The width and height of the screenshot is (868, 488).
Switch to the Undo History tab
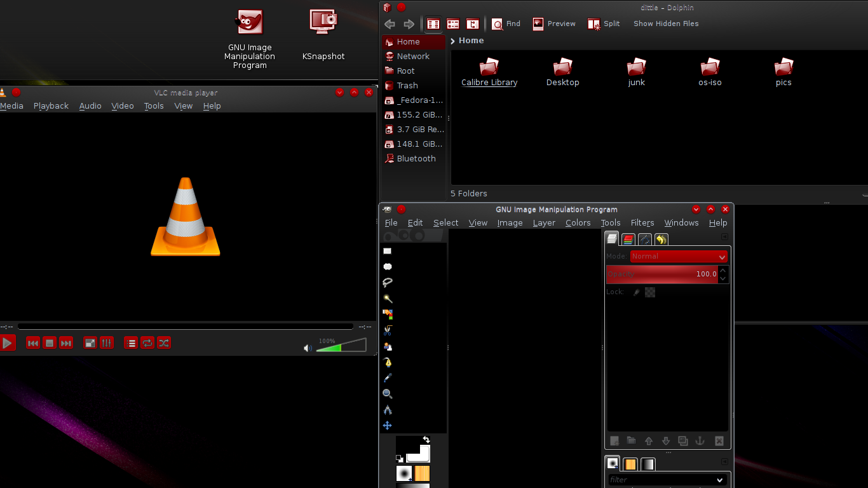click(661, 240)
